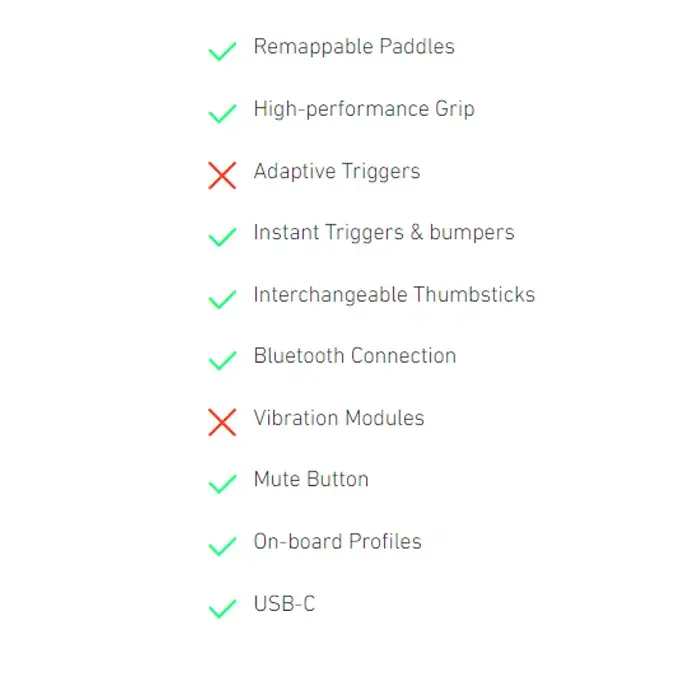This screenshot has height=700, width=700.
Task: Click the green checkmark beside USB-C
Action: click(222, 608)
